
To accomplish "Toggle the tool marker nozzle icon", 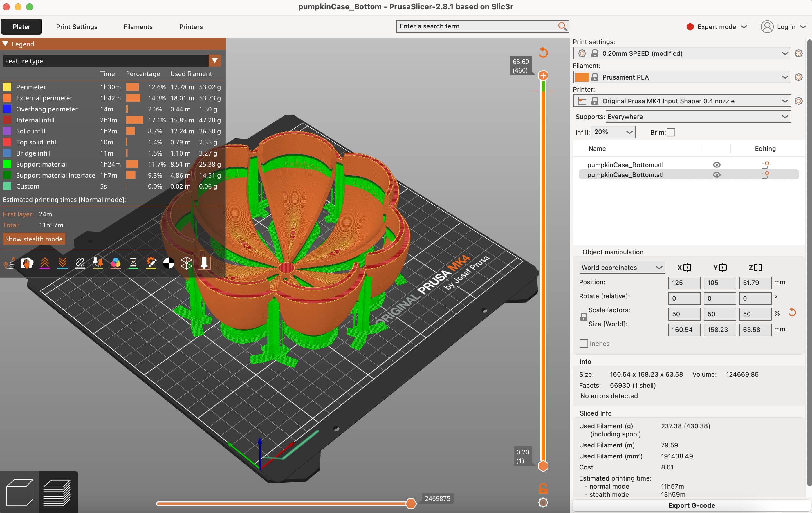I will pyautogui.click(x=204, y=263).
